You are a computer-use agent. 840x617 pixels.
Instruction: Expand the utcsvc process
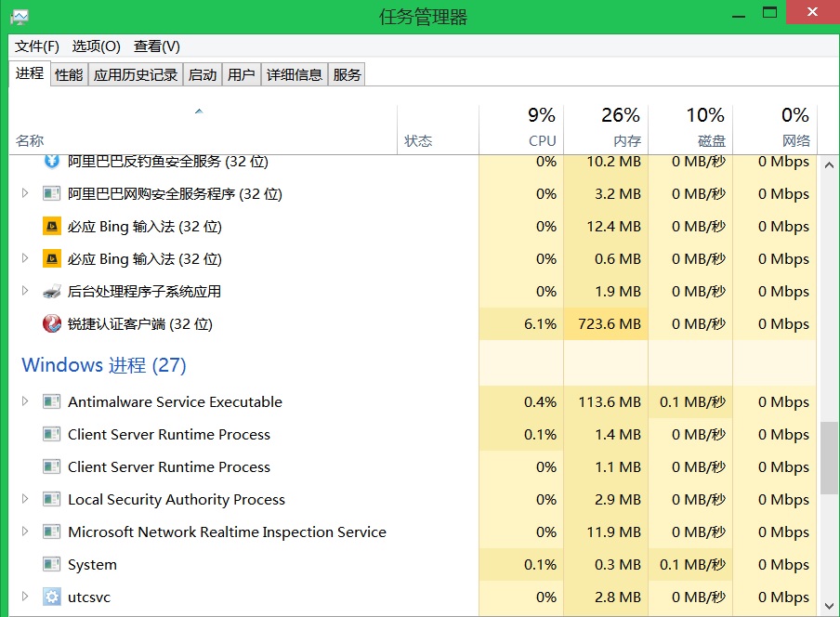pos(25,597)
